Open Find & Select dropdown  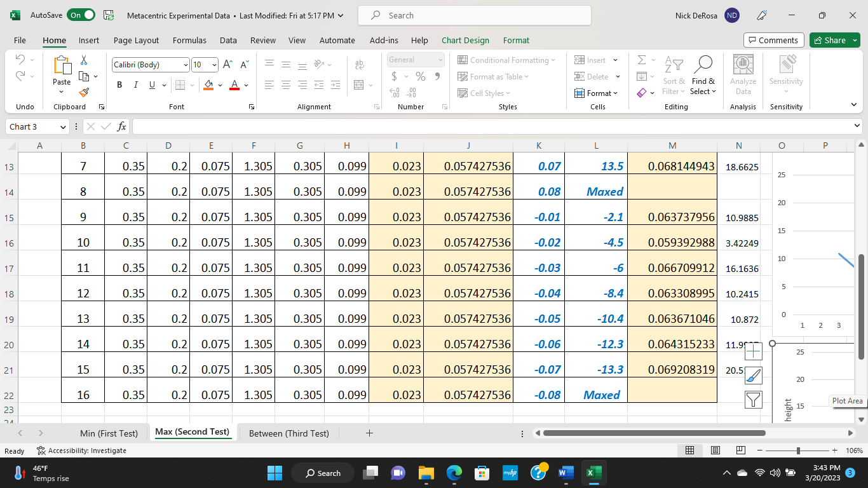703,76
